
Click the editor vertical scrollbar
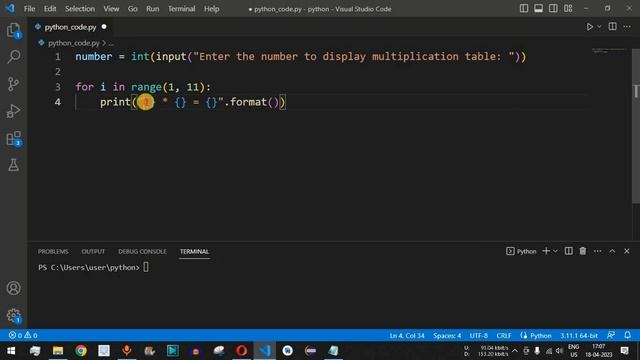point(636,127)
